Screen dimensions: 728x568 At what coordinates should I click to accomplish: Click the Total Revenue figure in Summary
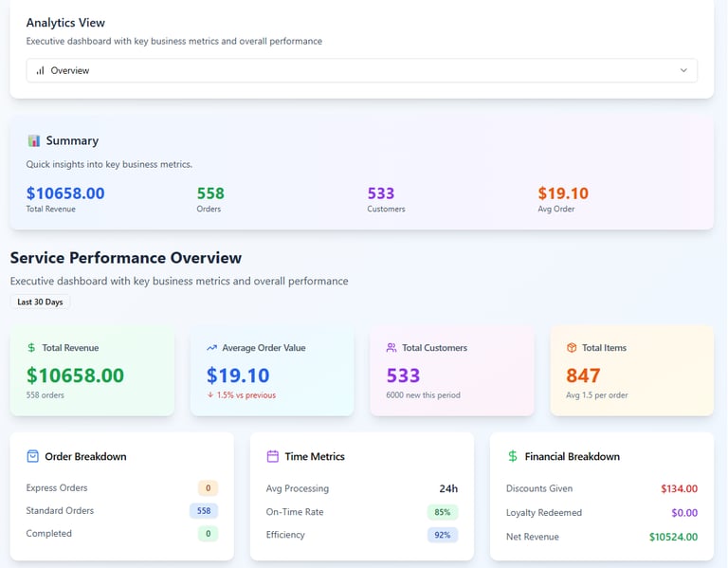click(x=65, y=193)
